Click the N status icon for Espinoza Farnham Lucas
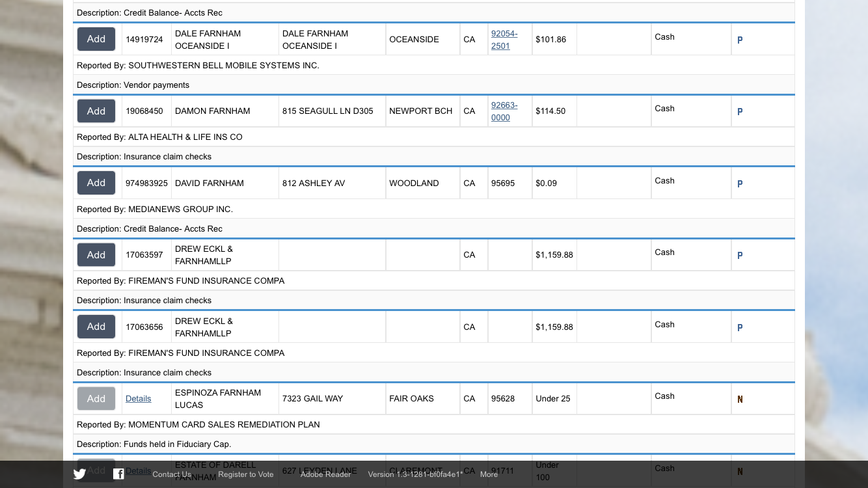The height and width of the screenshot is (488, 868). [740, 400]
